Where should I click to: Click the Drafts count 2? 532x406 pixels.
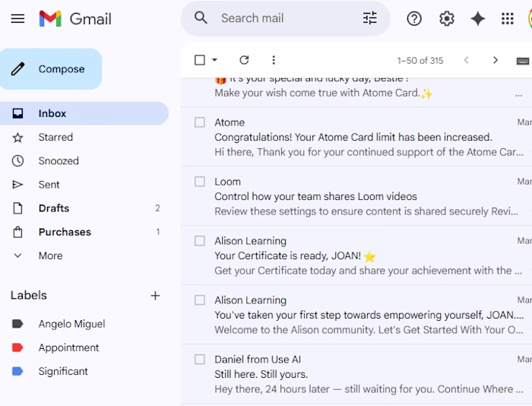coord(157,208)
